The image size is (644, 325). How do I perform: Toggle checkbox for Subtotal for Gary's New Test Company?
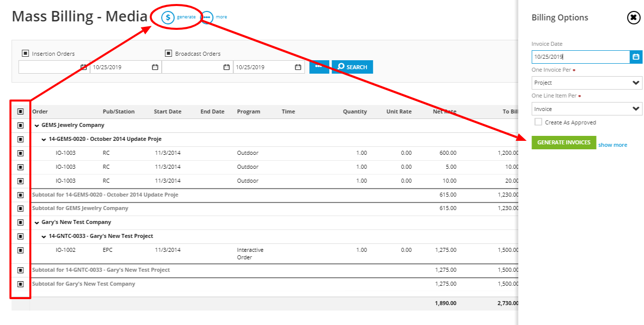[x=20, y=284]
